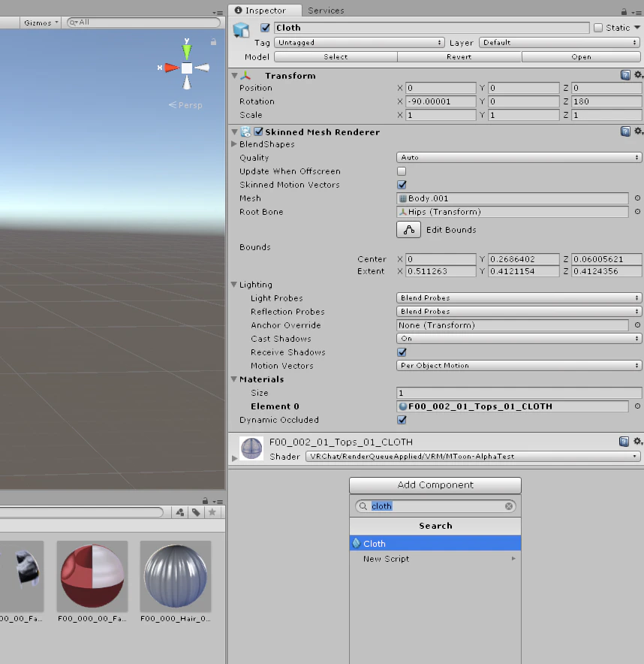Toggle Receive Shadows checkbox
Viewport: 644px width, 664px height.
(402, 352)
